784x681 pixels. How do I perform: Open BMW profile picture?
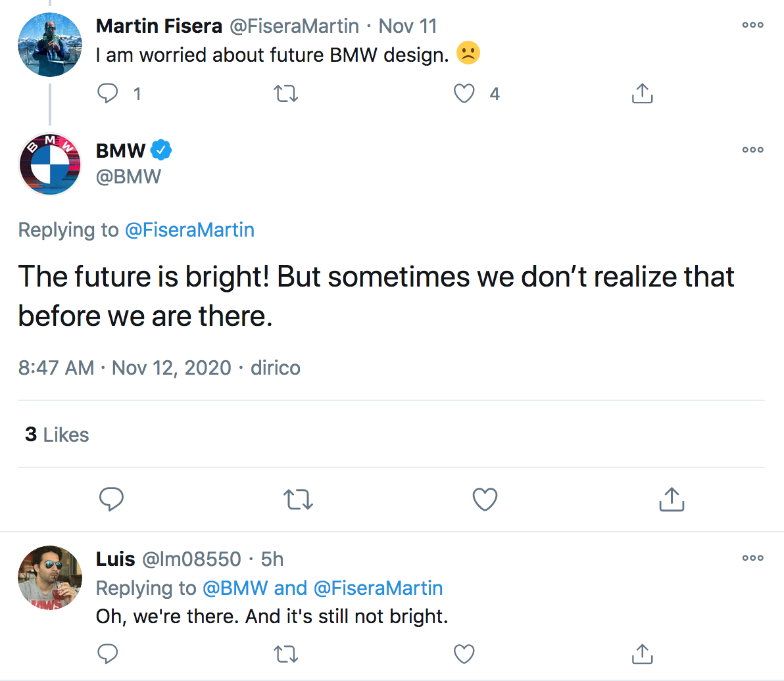tap(50, 164)
